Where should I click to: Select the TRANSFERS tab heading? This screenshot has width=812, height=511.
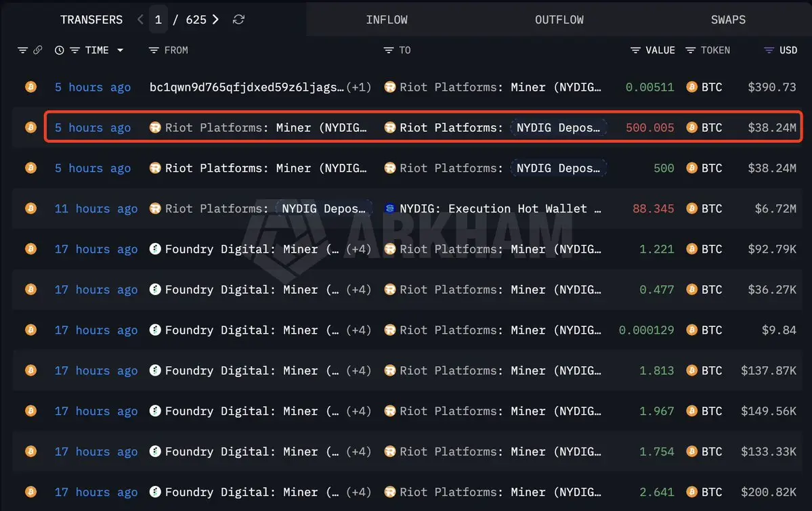coord(91,20)
